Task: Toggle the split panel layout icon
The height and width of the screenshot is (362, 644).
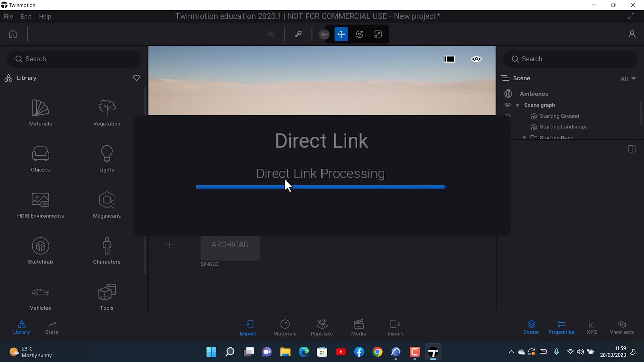Action: tap(632, 149)
